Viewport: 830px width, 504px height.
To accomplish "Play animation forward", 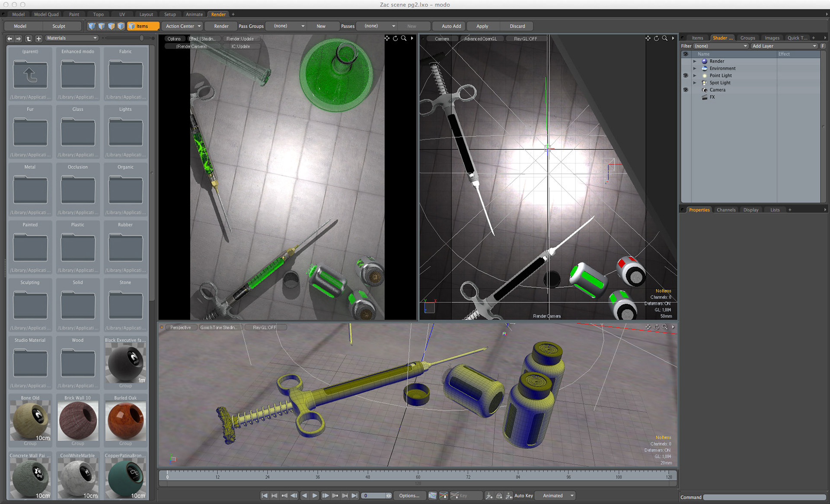I will tap(315, 496).
